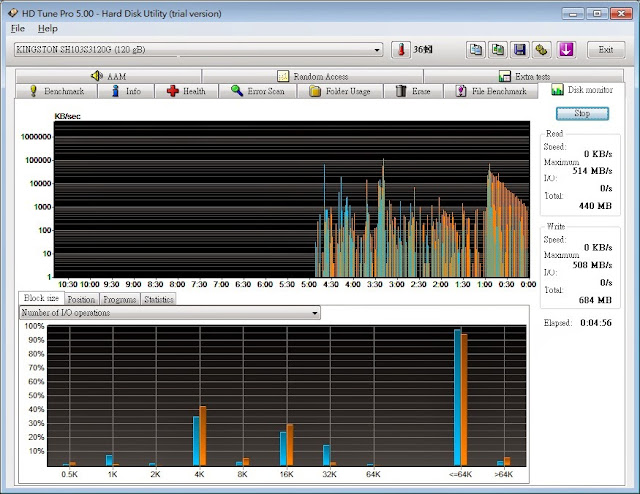Click the temperature thermometer icon
This screenshot has width=640, height=494.
[401, 50]
